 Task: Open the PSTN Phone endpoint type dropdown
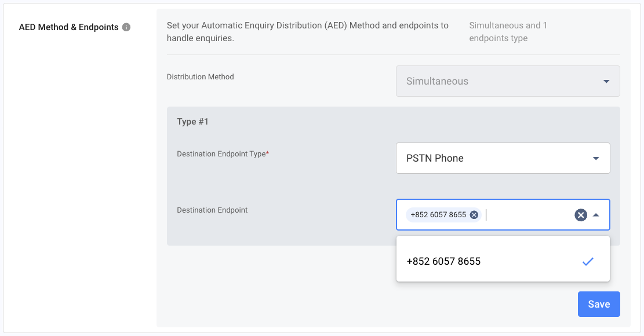(x=503, y=158)
